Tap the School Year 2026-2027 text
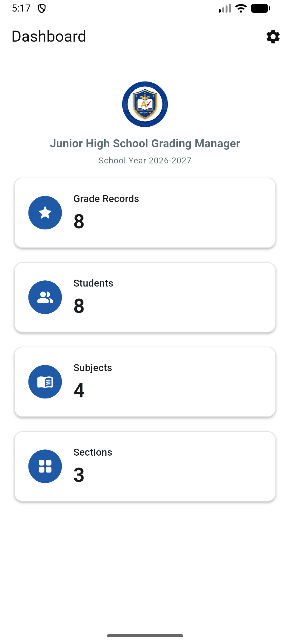The image size is (290, 644). click(x=145, y=160)
